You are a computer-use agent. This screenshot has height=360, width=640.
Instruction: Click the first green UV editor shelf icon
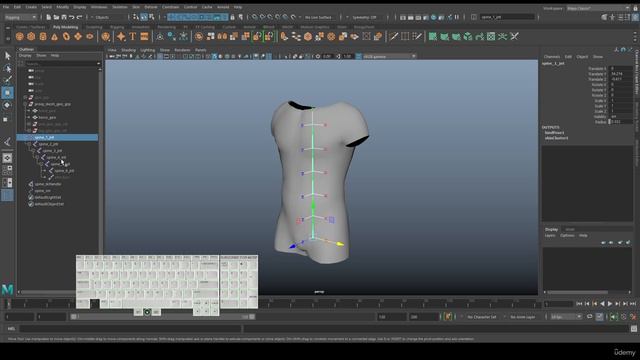[433, 37]
